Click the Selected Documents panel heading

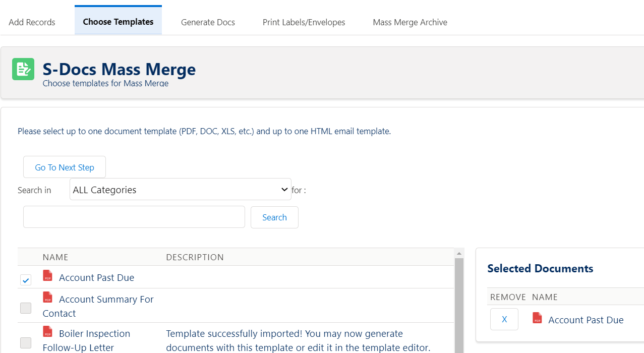coord(540,268)
